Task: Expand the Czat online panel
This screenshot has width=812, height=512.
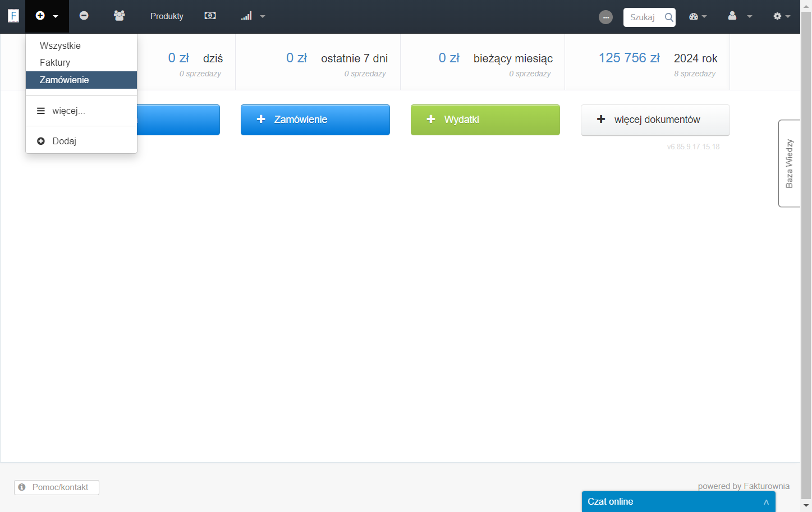Action: 678,501
